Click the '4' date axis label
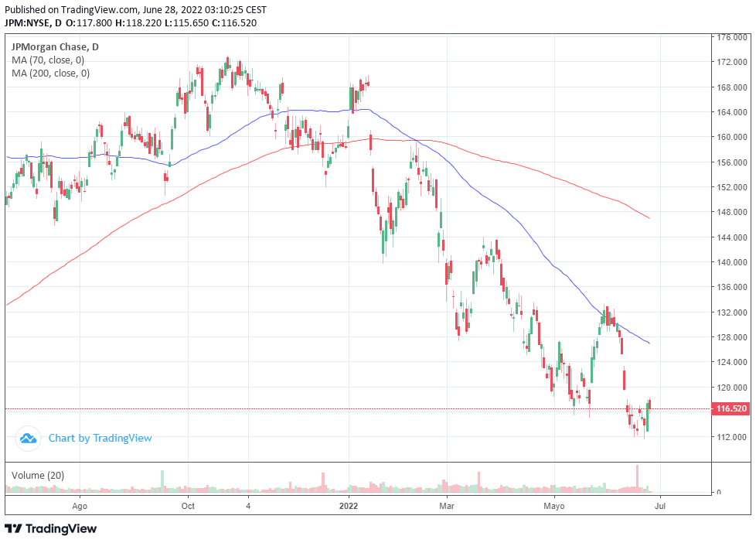The image size is (756, 543). [248, 506]
